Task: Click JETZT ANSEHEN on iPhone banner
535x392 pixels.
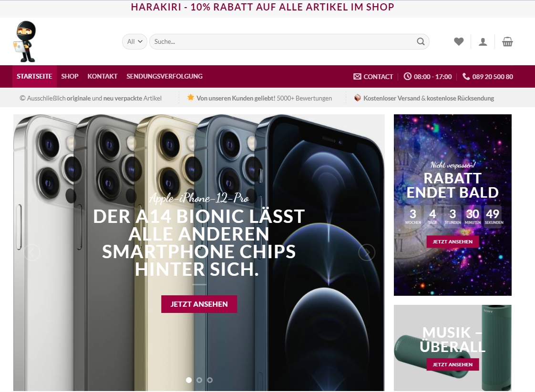Action: 199,304
